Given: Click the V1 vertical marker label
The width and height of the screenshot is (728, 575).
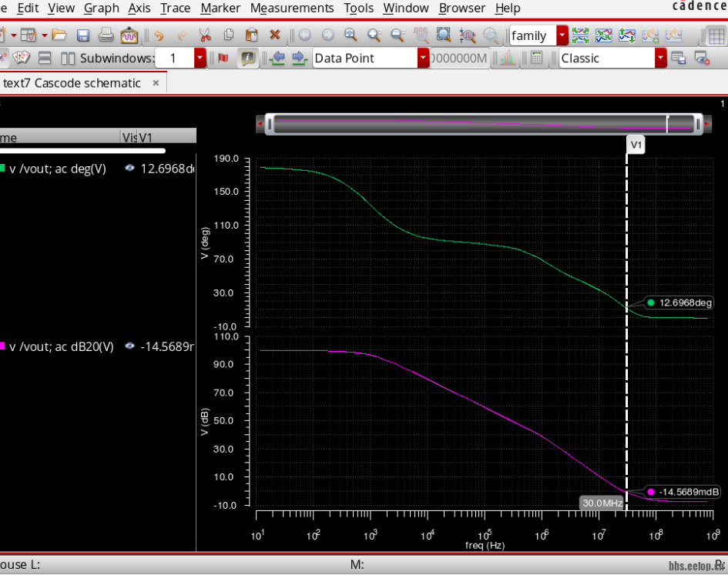Looking at the screenshot, I should [636, 145].
